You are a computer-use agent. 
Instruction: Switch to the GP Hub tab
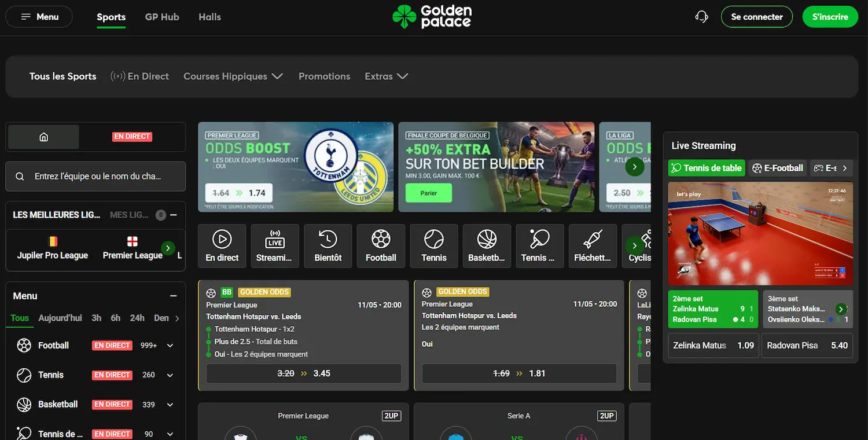tap(162, 17)
